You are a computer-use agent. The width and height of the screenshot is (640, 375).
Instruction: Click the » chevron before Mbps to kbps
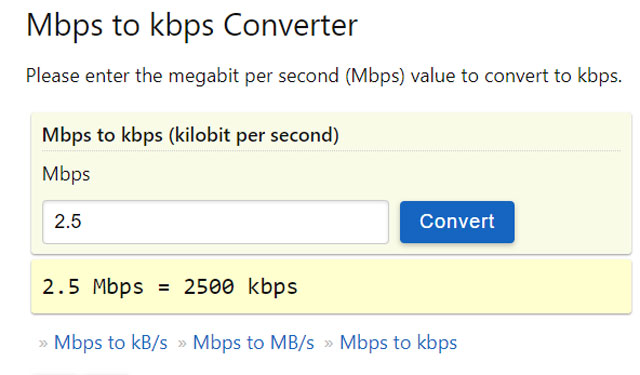[x=329, y=343]
